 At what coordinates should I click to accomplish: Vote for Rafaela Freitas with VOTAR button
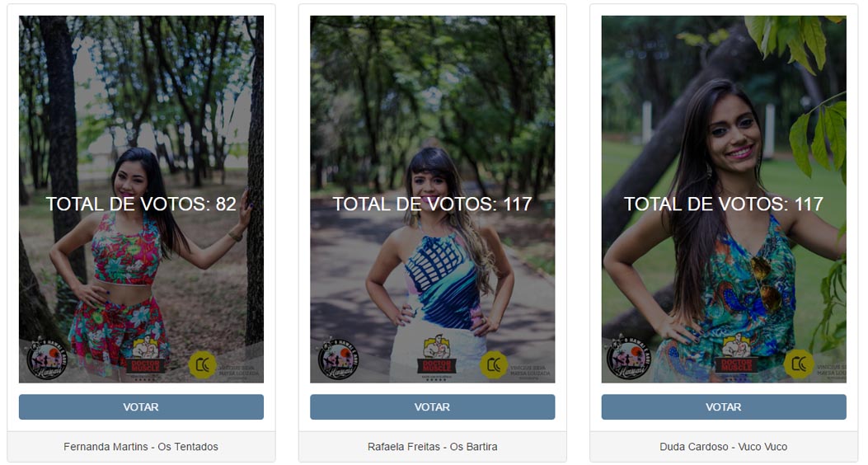pyautogui.click(x=432, y=407)
